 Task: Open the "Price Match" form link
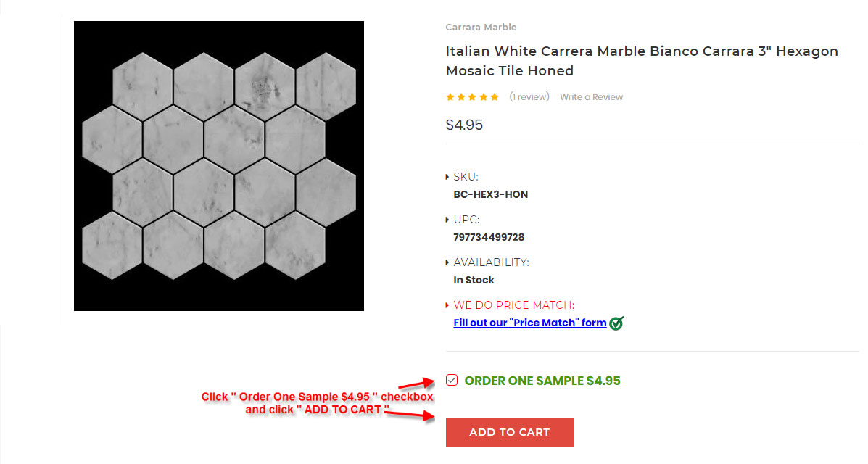pos(529,323)
